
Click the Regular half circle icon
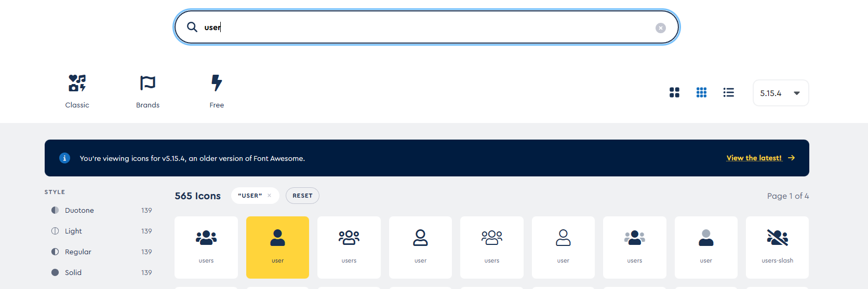coord(55,252)
